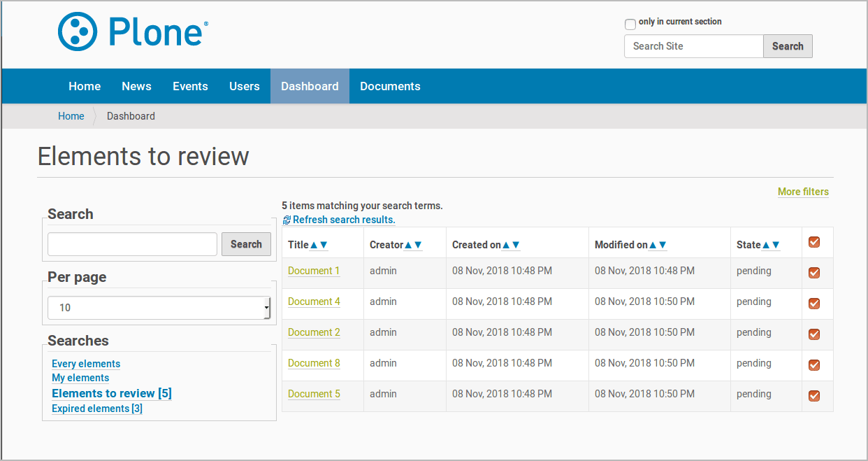Screen dimensions: 868x461
Task: Select Elements to review [5] search
Action: [112, 393]
